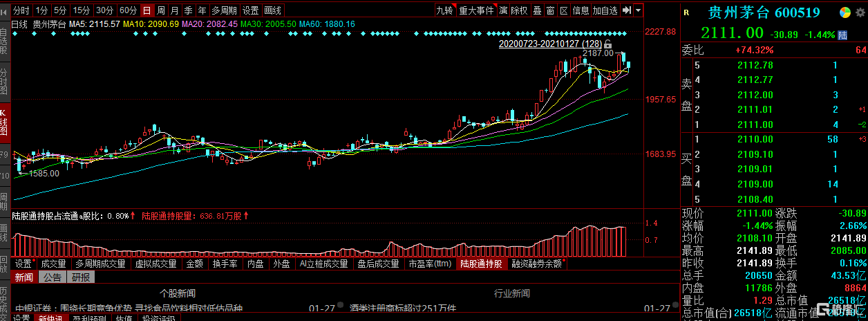Toggle 除权 ex-rights adjustment

tap(520, 10)
